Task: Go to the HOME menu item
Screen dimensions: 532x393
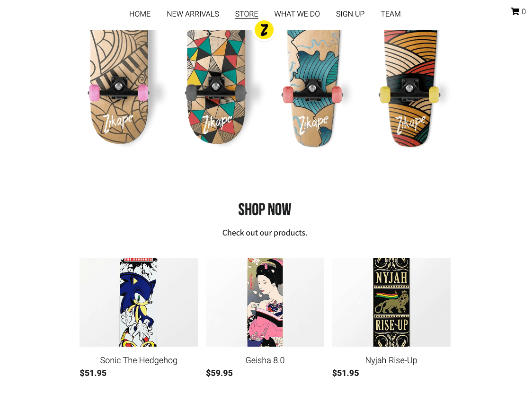Action: tap(140, 14)
